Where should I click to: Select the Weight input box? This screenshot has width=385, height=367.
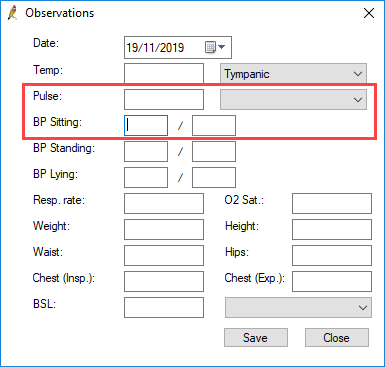pyautogui.click(x=164, y=229)
